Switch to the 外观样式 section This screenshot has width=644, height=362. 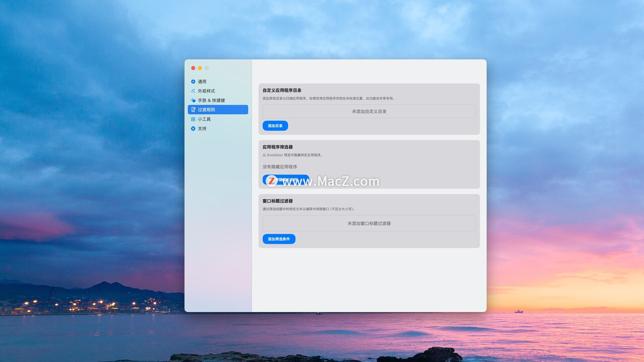click(206, 91)
